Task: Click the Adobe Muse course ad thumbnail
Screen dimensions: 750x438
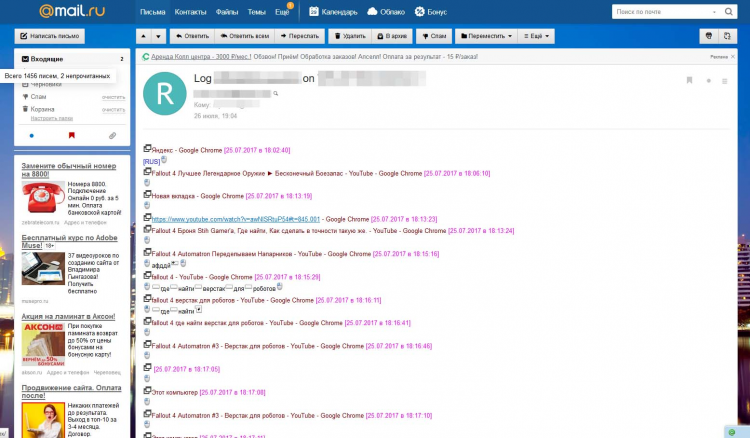Action: click(x=43, y=269)
